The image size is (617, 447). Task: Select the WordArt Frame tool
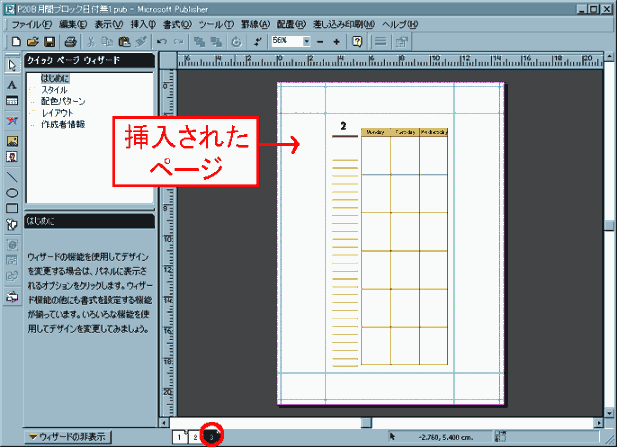[x=12, y=120]
